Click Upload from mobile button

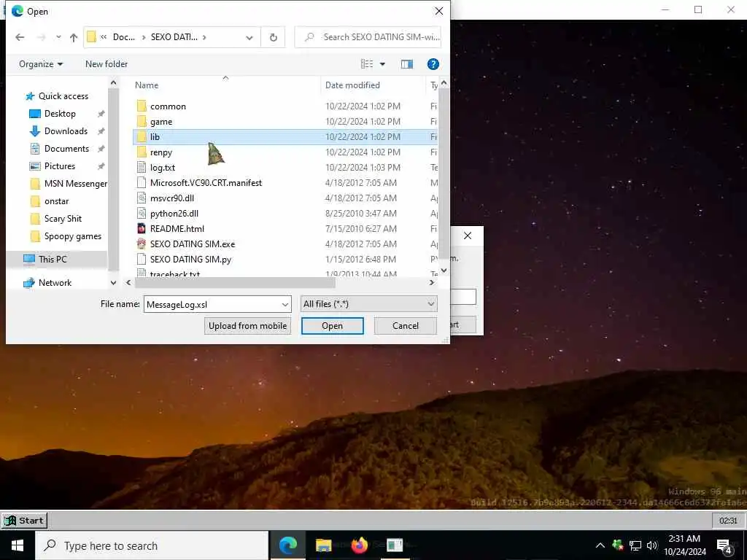pyautogui.click(x=247, y=326)
